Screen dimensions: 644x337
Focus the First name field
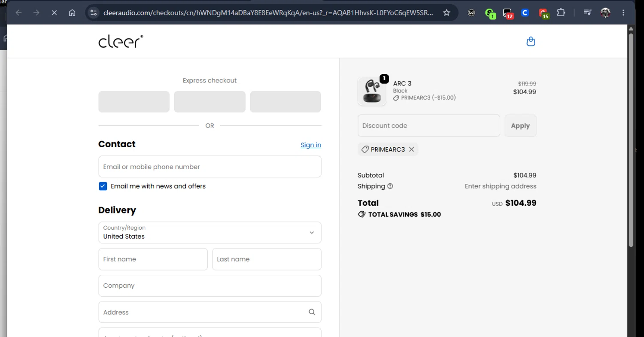[x=153, y=259]
